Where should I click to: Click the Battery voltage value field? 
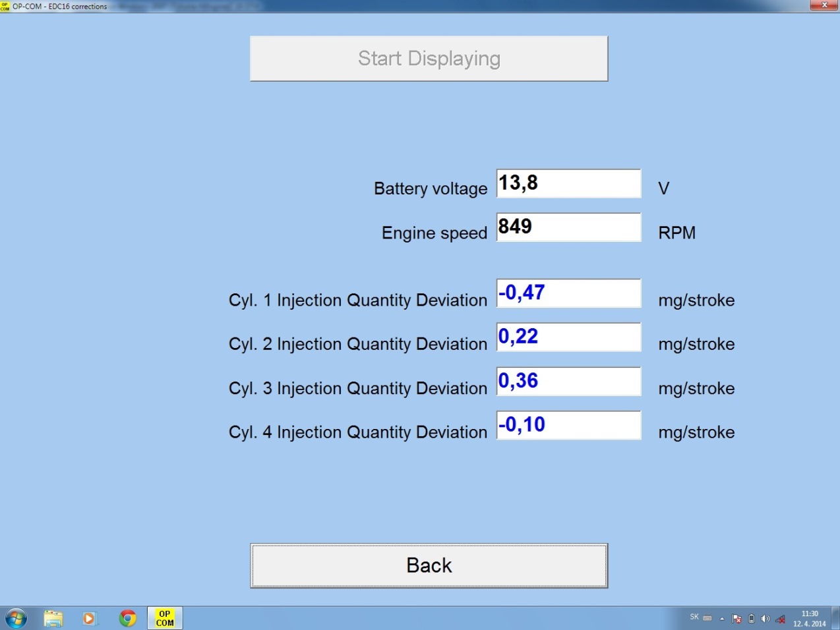(x=568, y=183)
